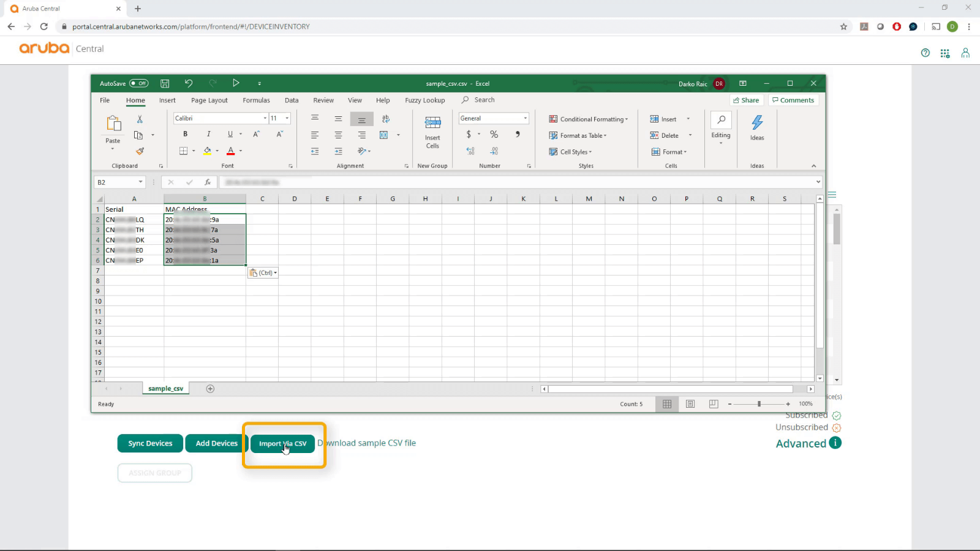Select cell A1 containing Serial
Viewport: 980px width, 551px height.
134,209
